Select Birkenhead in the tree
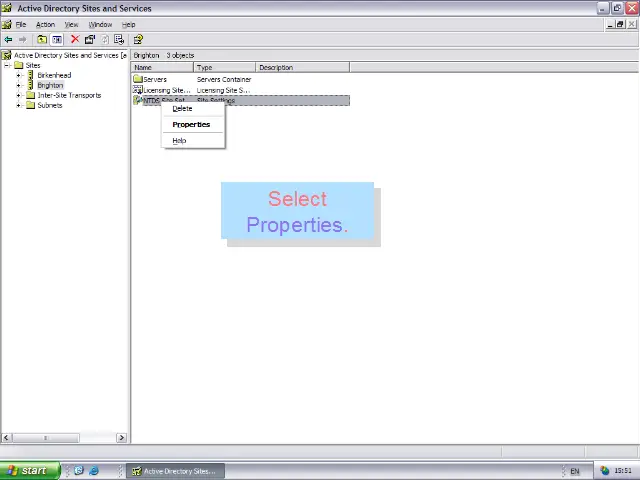Viewport: 640px width, 480px height. pos(54,75)
